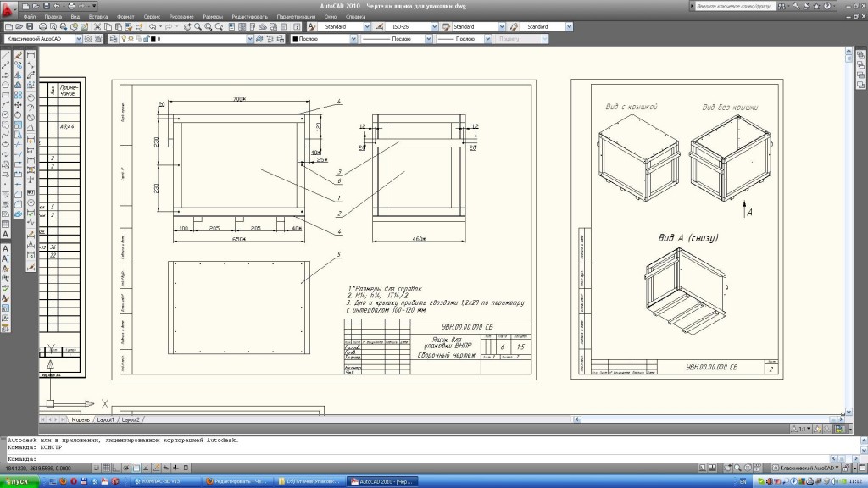Open the D:\ folder taskbar button
Screen dimensions: 868x488
tap(309, 481)
